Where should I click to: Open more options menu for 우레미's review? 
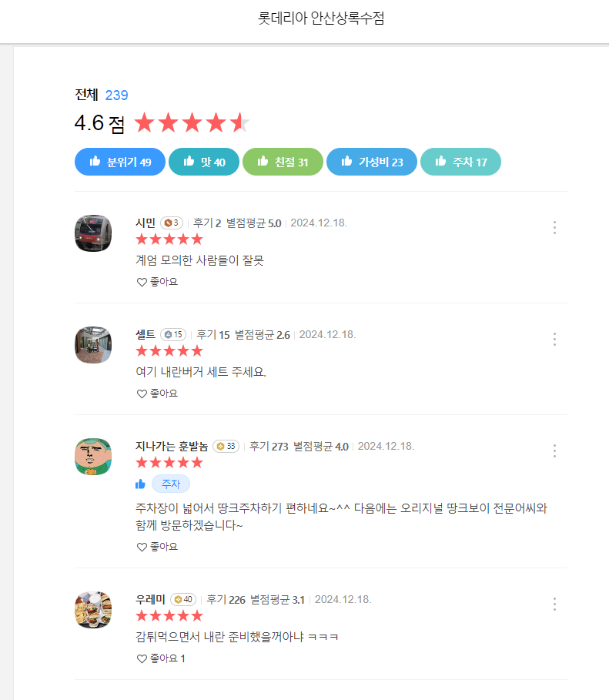pos(554,604)
